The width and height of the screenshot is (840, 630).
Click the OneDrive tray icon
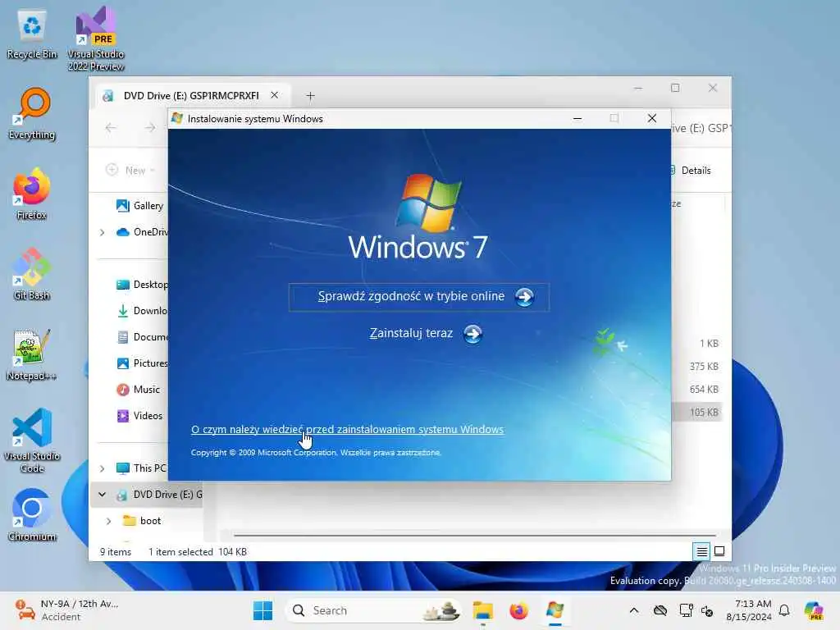point(660,610)
